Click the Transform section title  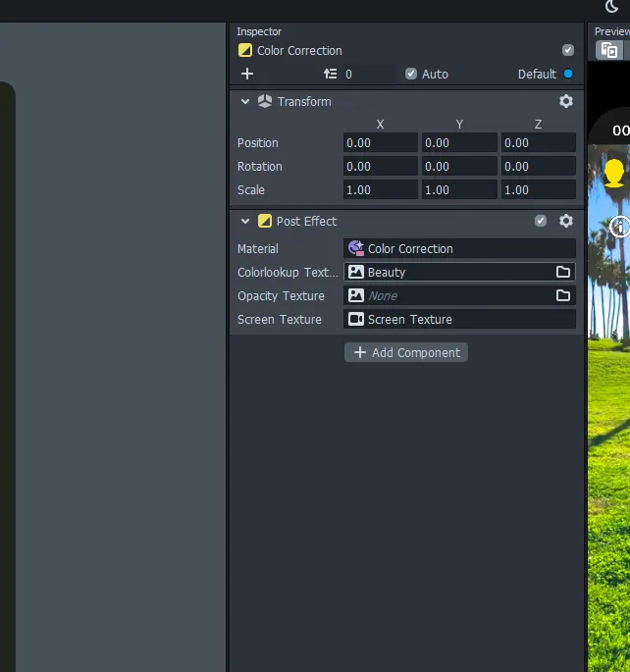tap(304, 102)
